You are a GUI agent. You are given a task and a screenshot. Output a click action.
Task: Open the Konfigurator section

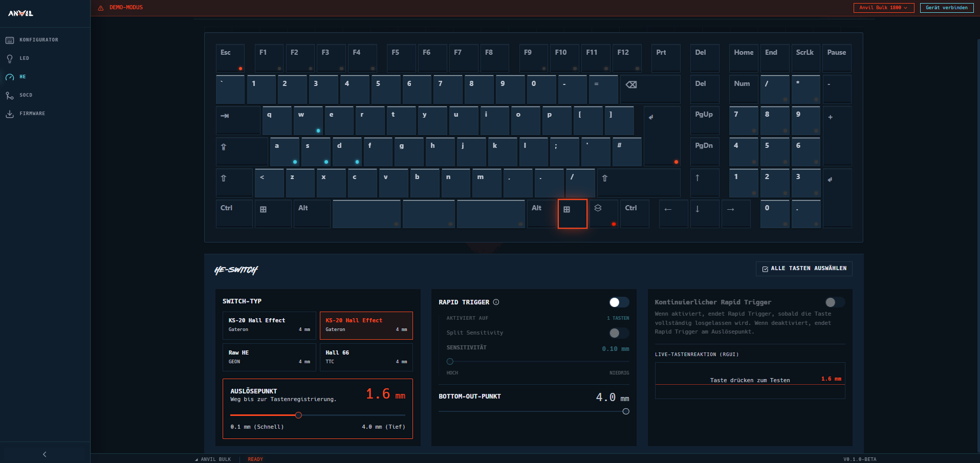pyautogui.click(x=38, y=40)
